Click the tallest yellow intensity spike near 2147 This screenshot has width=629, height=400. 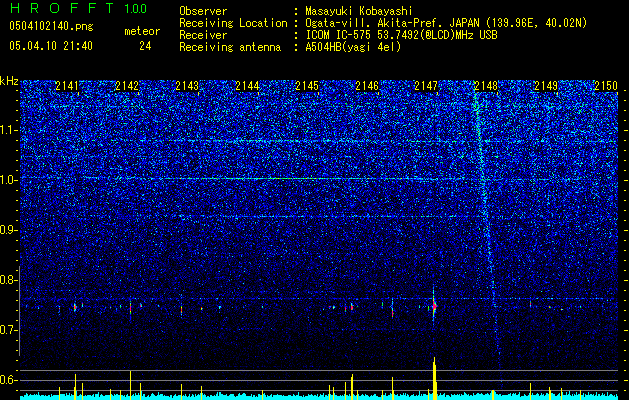(434, 378)
